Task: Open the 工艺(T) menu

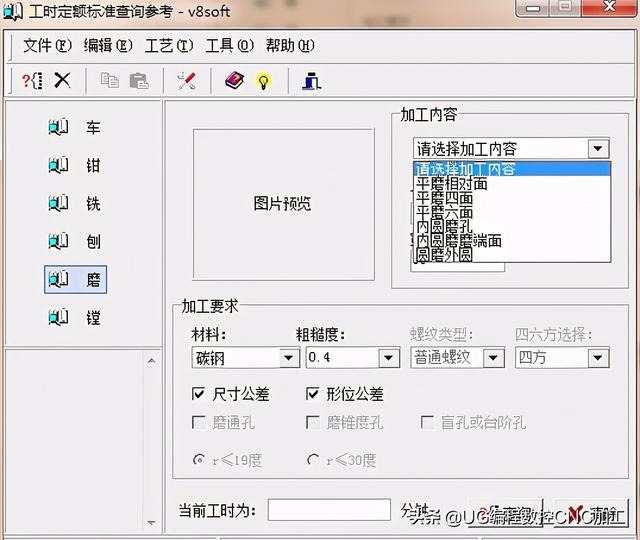Action: [169, 45]
